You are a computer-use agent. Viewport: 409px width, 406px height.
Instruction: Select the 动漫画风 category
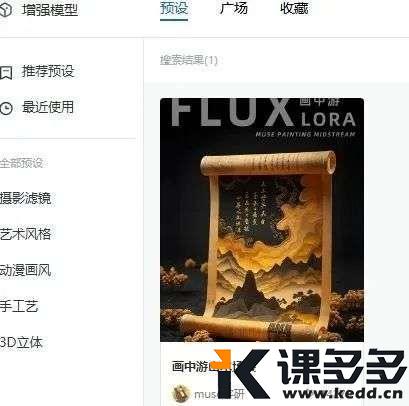tap(25, 270)
